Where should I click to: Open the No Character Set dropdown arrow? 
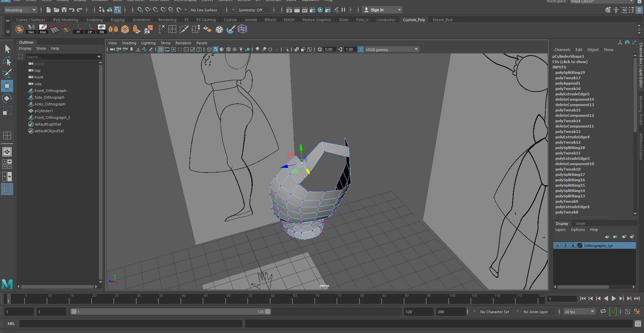tap(474, 312)
